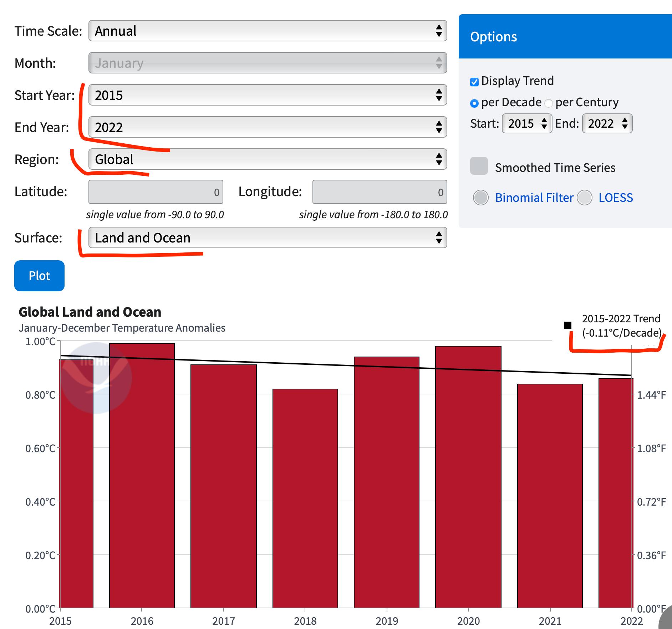
Task: Click the 2016 bar in the chart
Action: pyautogui.click(x=142, y=474)
